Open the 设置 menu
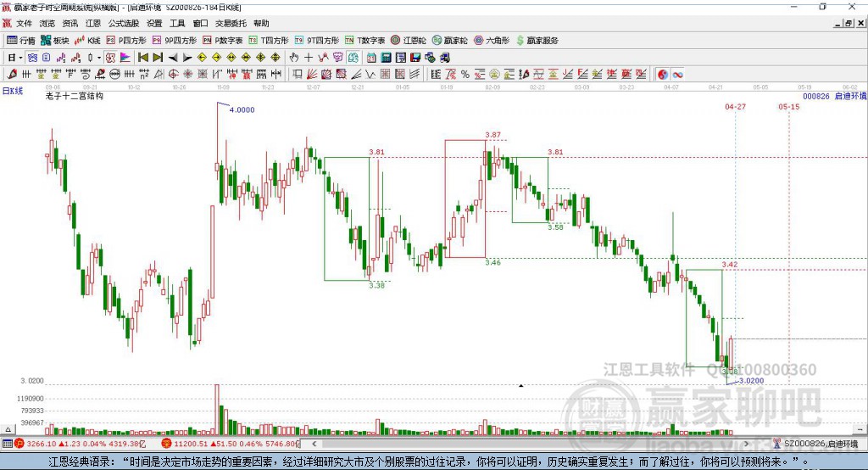This screenshot has width=868, height=470. pyautogui.click(x=154, y=23)
